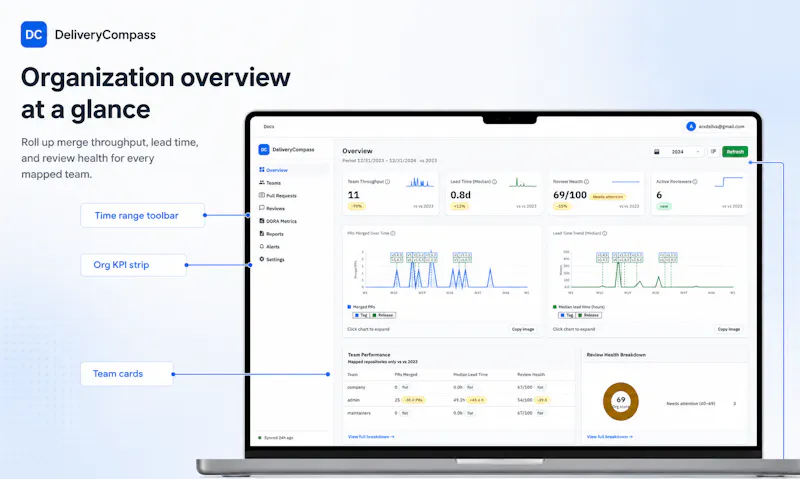Click 'Needs attention (40–69)' legend row
Viewport: 800px width, 479px height.
click(x=701, y=404)
